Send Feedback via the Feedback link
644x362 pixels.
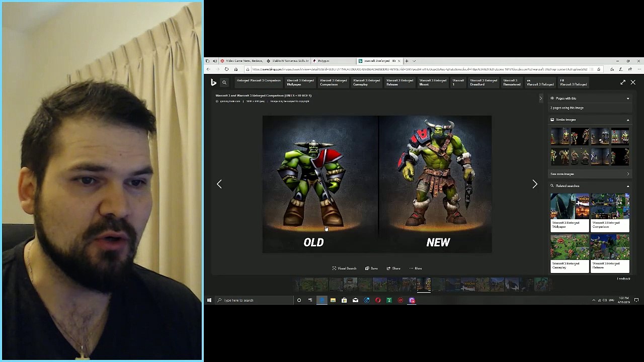pos(623,279)
